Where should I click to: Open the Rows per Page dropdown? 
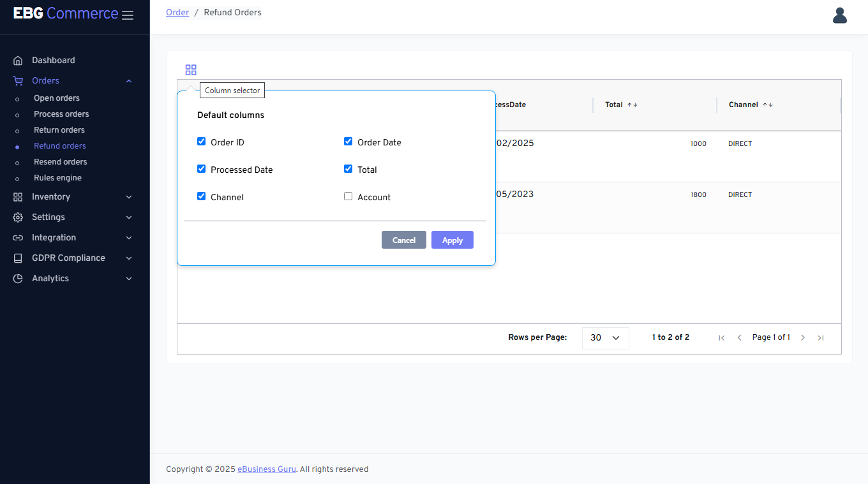(x=605, y=338)
